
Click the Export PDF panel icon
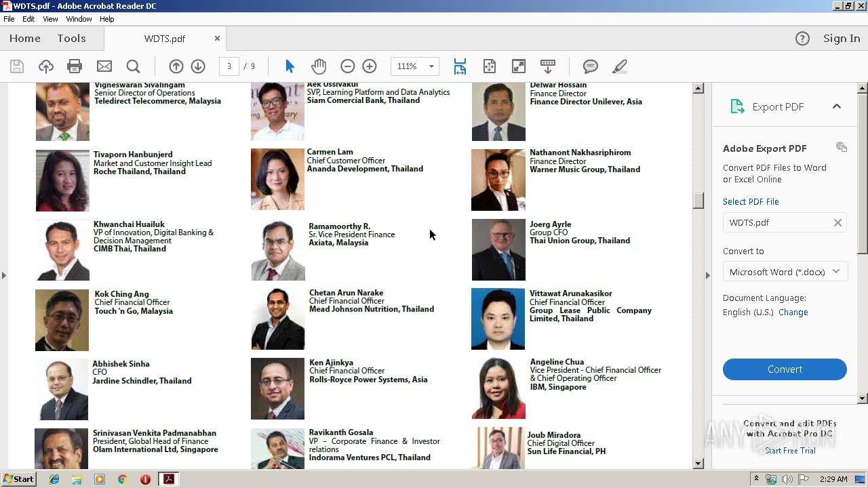(x=737, y=106)
